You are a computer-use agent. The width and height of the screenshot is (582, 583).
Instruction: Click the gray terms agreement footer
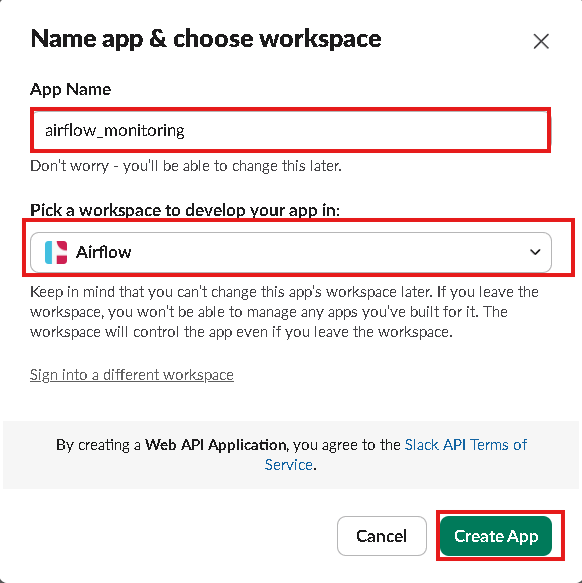pos(291,455)
